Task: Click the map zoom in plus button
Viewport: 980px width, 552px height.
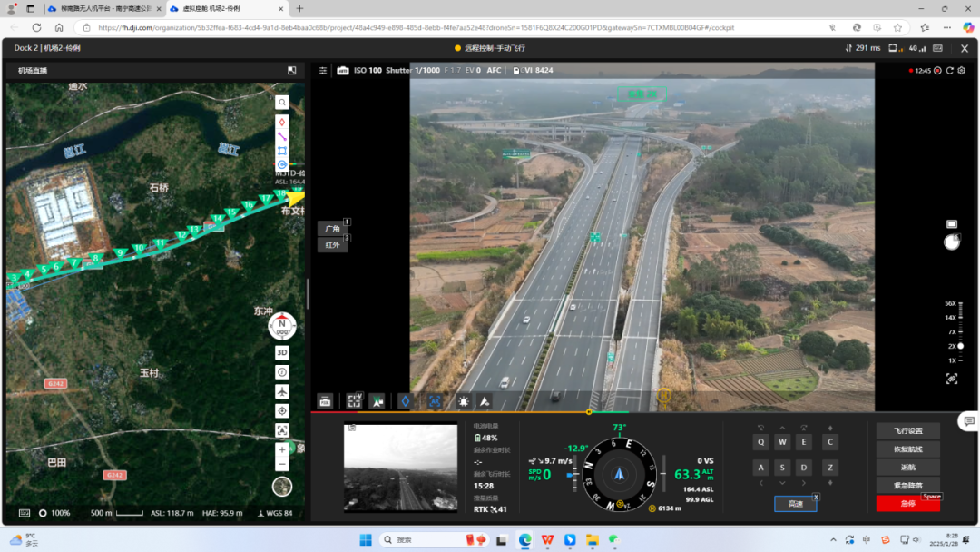Action: click(282, 449)
